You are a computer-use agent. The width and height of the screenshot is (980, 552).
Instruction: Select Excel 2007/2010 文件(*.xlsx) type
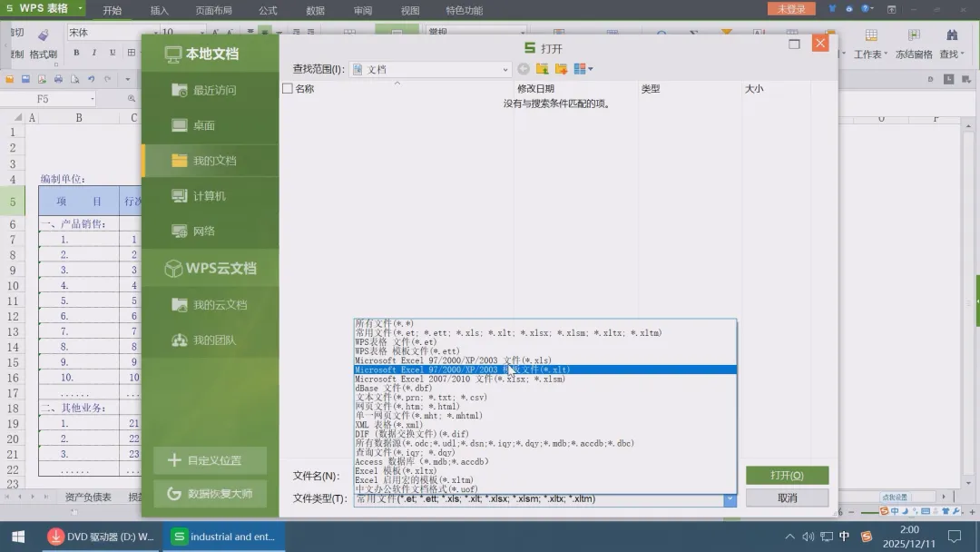click(x=545, y=379)
